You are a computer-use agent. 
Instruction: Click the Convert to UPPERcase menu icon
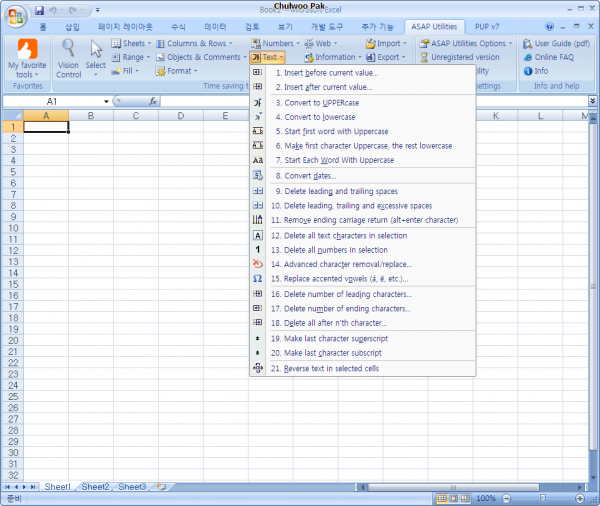258,103
